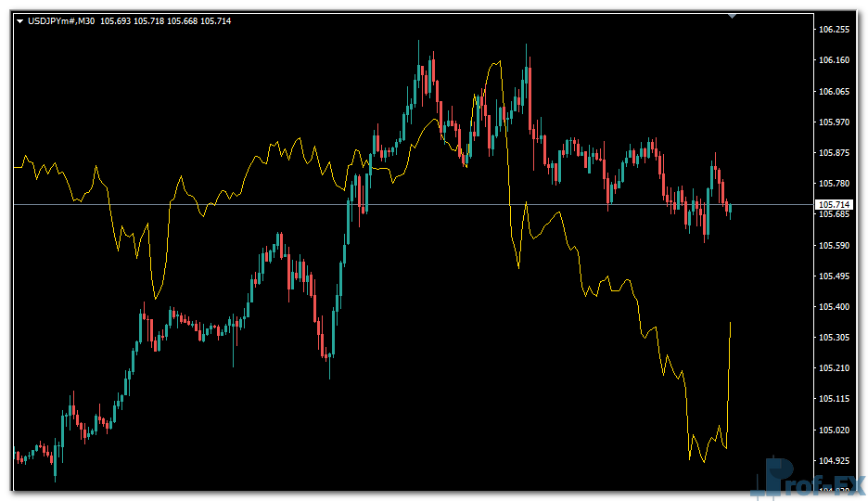This screenshot has height=501, width=868.
Task: Click the highlighted 105.714 current price label
Action: [833, 204]
